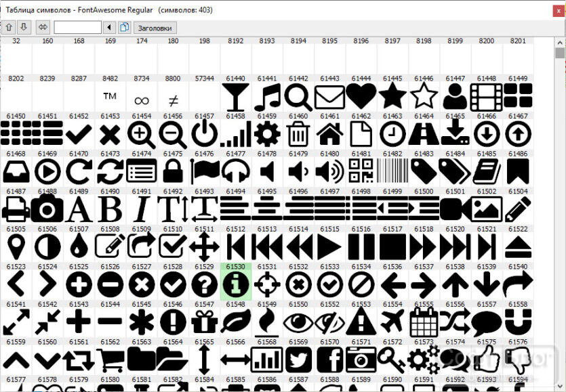
Task: Select the trash can glyph 61460
Action: [298, 134]
